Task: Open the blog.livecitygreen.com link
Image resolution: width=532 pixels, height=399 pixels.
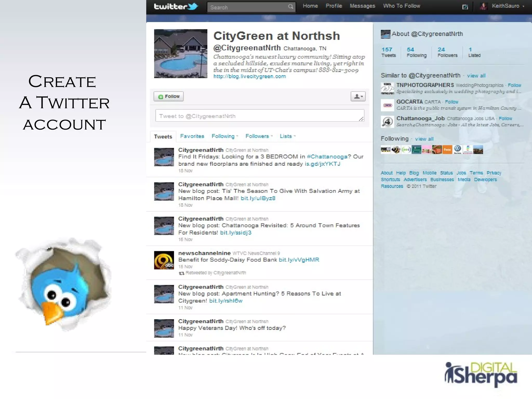Action: [x=249, y=76]
